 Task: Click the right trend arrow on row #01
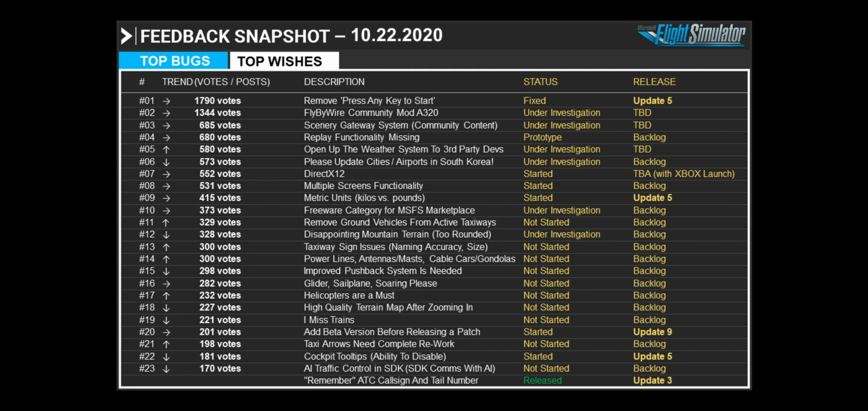click(x=166, y=101)
